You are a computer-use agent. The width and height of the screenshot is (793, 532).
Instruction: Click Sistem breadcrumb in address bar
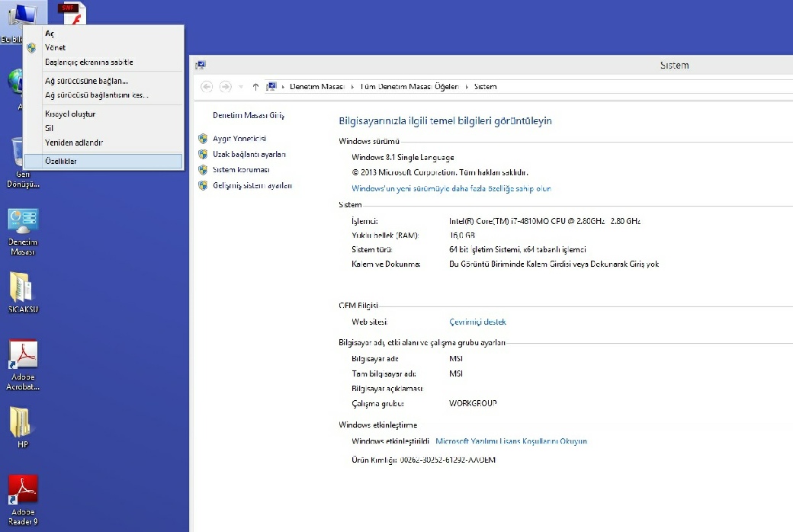[485, 87]
